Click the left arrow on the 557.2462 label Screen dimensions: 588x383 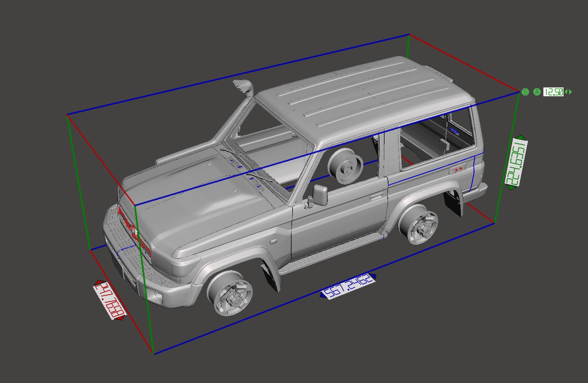tap(322, 295)
